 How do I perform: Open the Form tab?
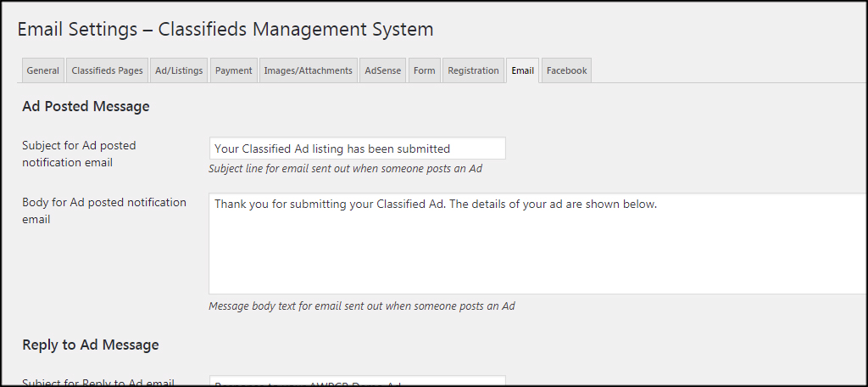point(424,70)
